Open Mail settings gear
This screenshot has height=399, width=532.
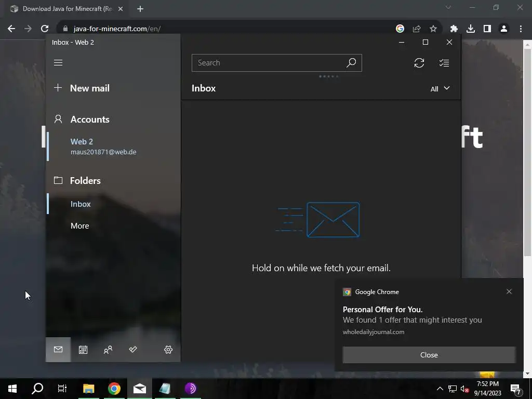click(168, 350)
